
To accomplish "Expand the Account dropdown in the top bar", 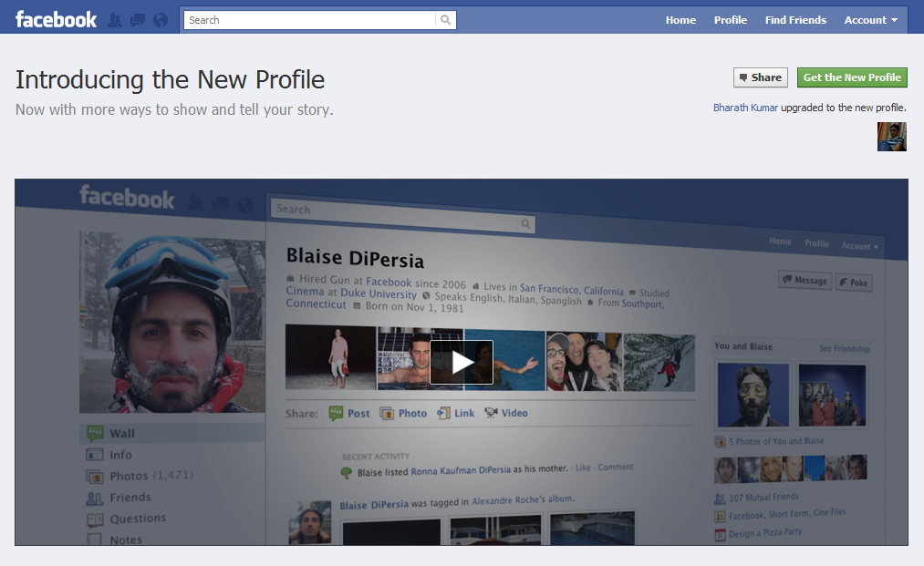I will pos(871,20).
